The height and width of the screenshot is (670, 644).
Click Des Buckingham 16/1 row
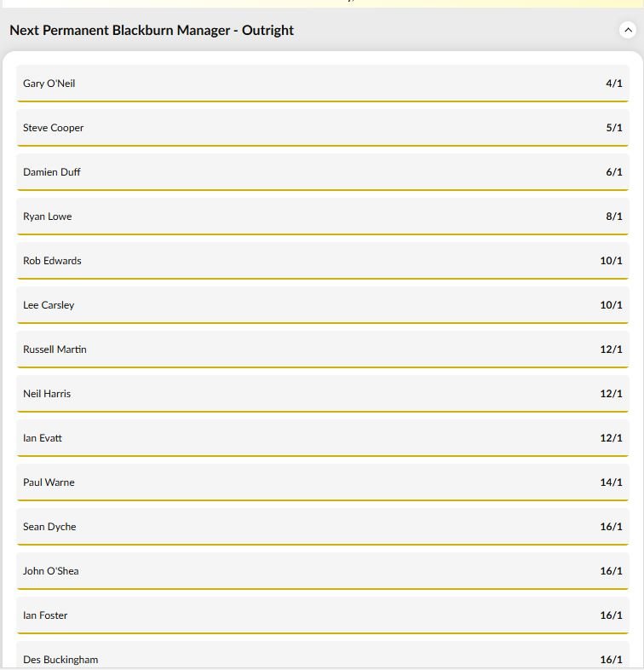[323, 656]
